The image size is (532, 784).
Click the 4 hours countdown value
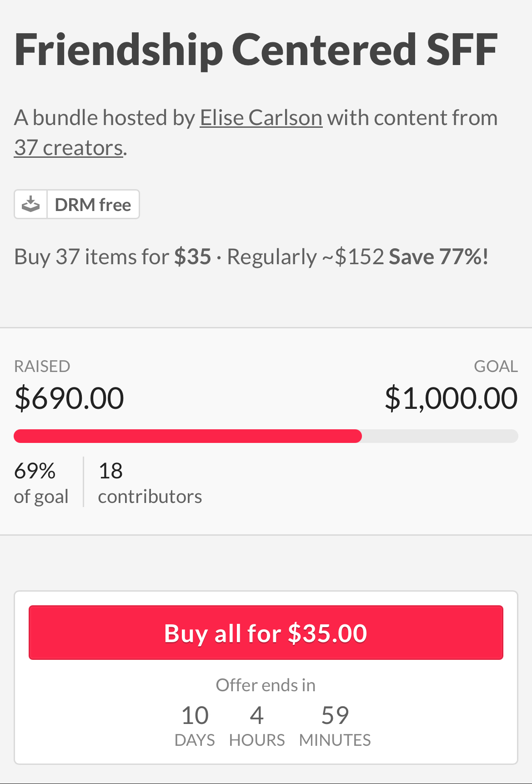(257, 715)
